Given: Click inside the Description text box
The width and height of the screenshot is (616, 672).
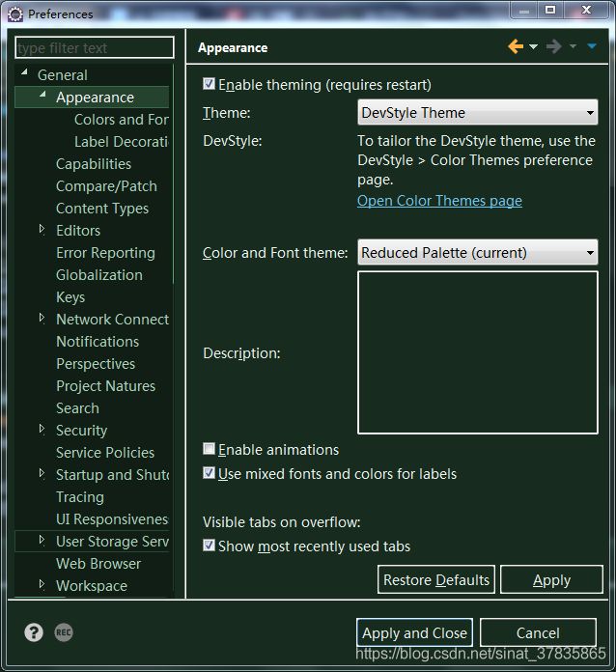Looking at the screenshot, I should click(478, 352).
